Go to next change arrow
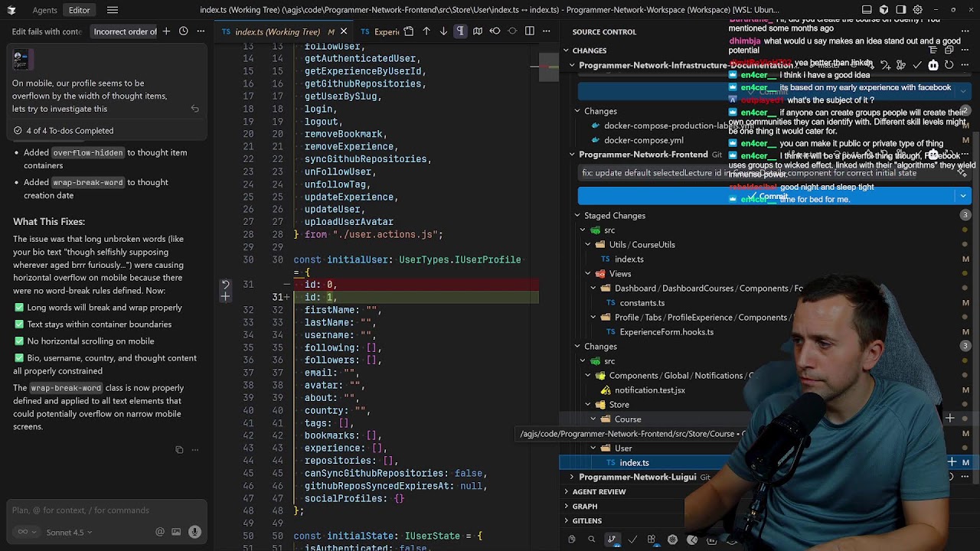This screenshot has width=980, height=551. (x=443, y=31)
